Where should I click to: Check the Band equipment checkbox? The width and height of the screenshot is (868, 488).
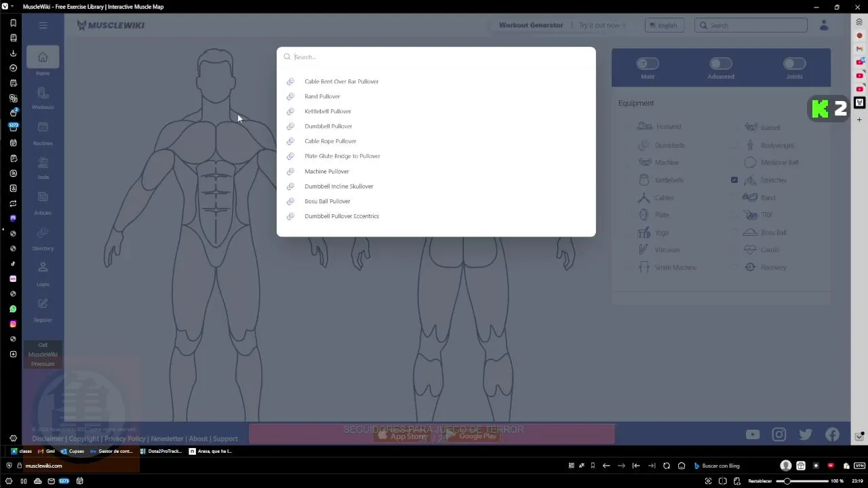[x=734, y=197]
